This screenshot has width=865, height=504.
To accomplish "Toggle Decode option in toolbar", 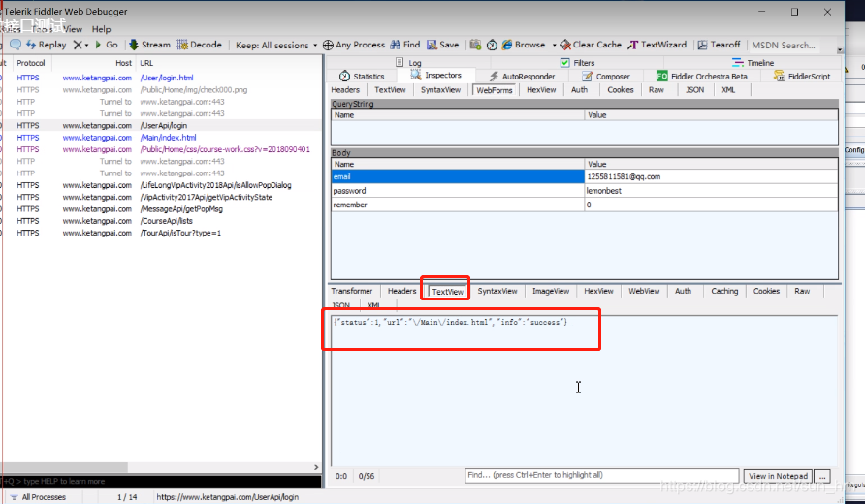I will pos(199,45).
